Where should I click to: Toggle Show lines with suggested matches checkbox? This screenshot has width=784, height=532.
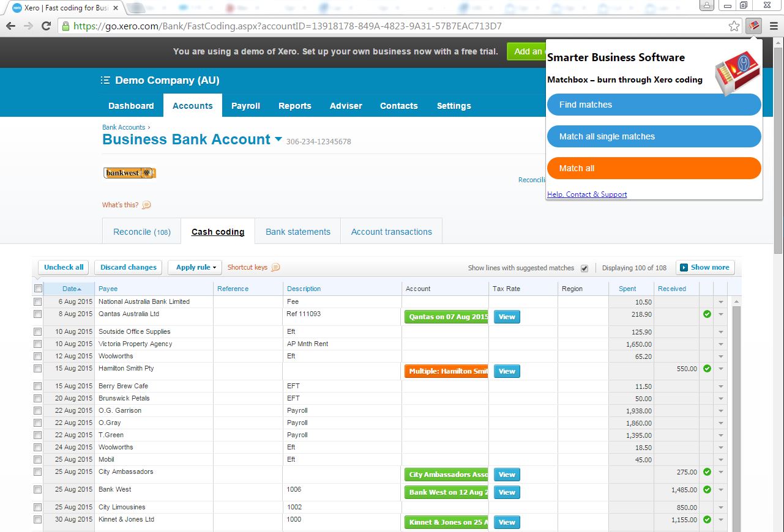(584, 268)
